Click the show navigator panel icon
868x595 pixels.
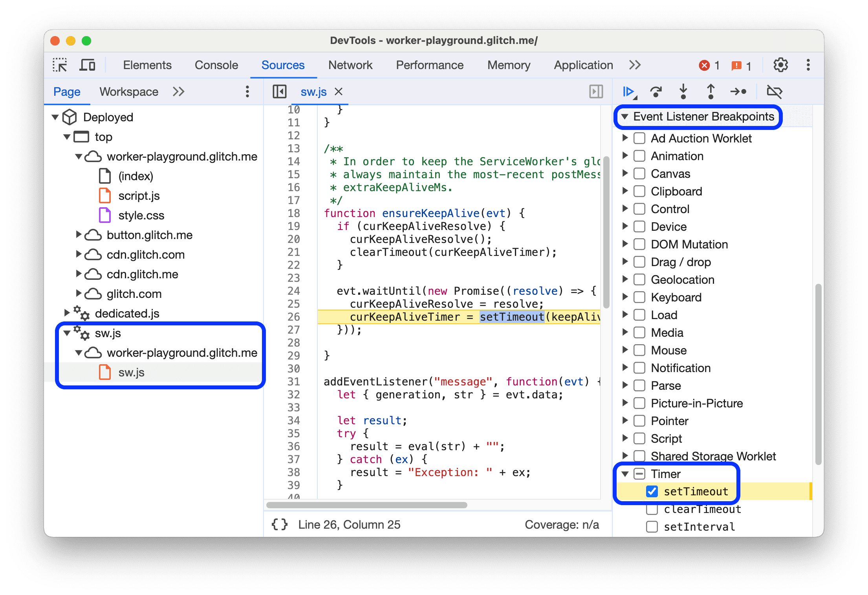(278, 91)
